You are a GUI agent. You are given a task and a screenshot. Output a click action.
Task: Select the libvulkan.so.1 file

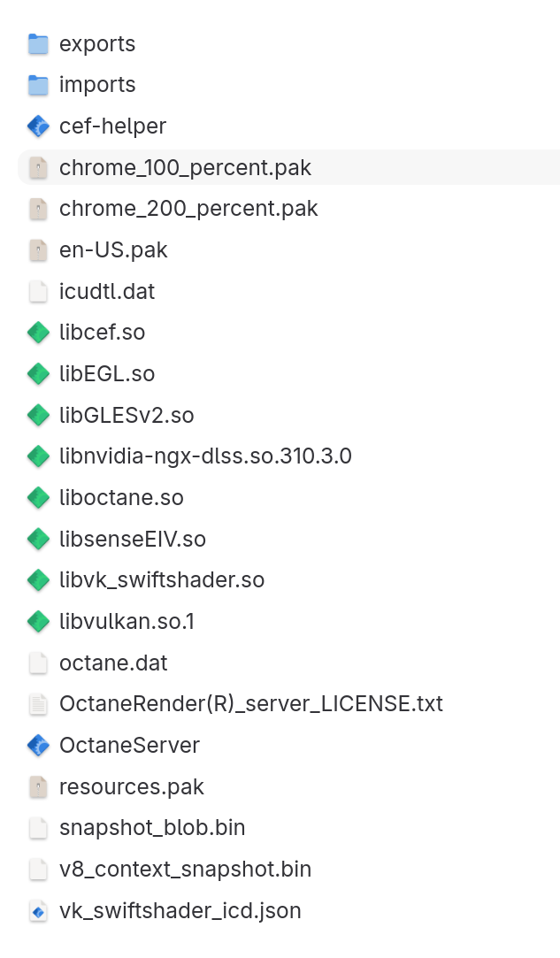click(127, 622)
